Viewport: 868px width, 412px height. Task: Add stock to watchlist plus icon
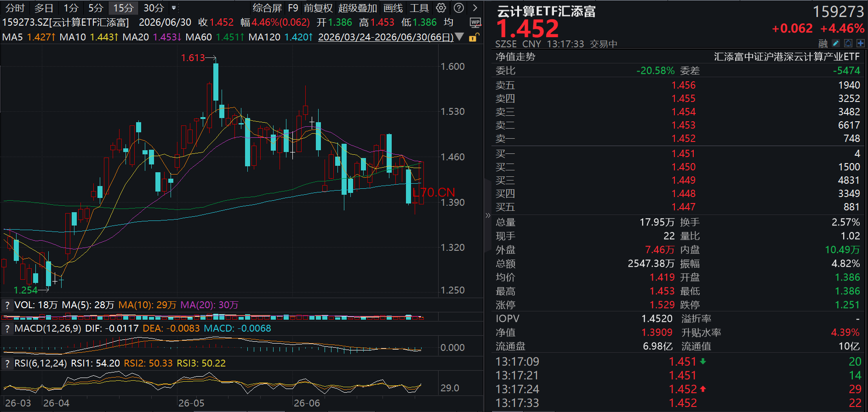point(861,43)
